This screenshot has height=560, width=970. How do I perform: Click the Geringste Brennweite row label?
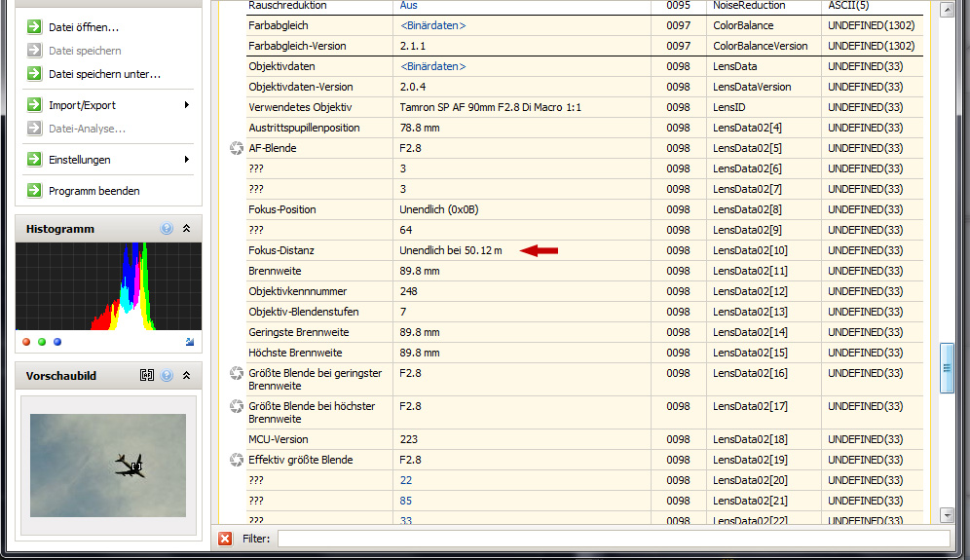click(299, 332)
